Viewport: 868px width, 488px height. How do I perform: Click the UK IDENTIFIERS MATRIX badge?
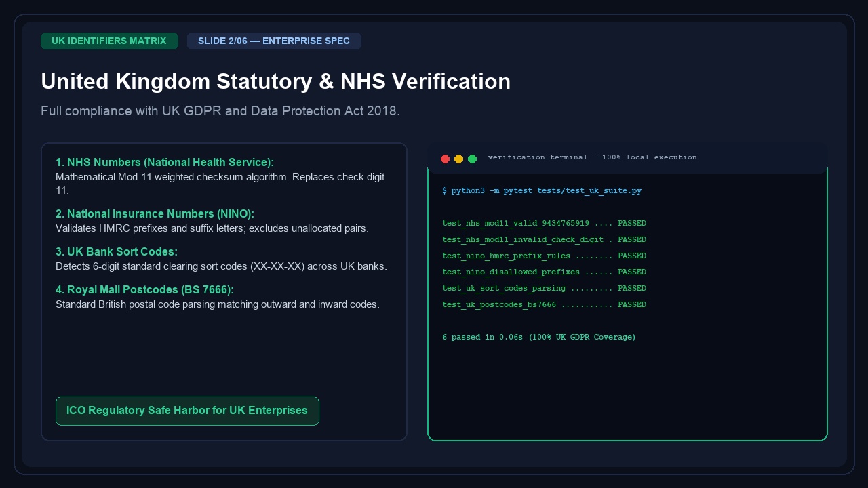point(109,41)
